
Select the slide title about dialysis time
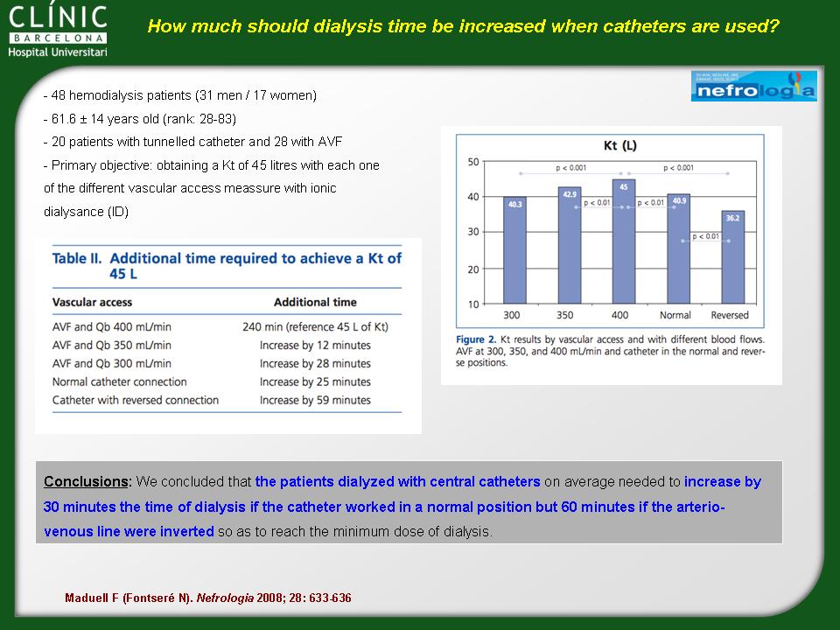point(464,25)
